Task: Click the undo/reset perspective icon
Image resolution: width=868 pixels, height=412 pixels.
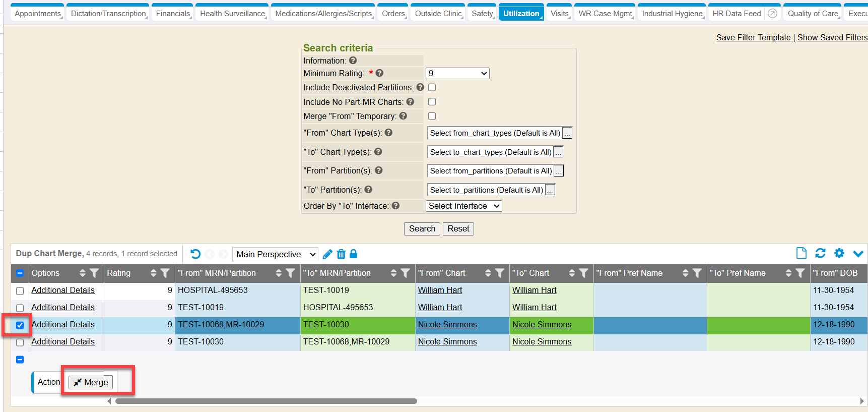Action: [x=195, y=254]
